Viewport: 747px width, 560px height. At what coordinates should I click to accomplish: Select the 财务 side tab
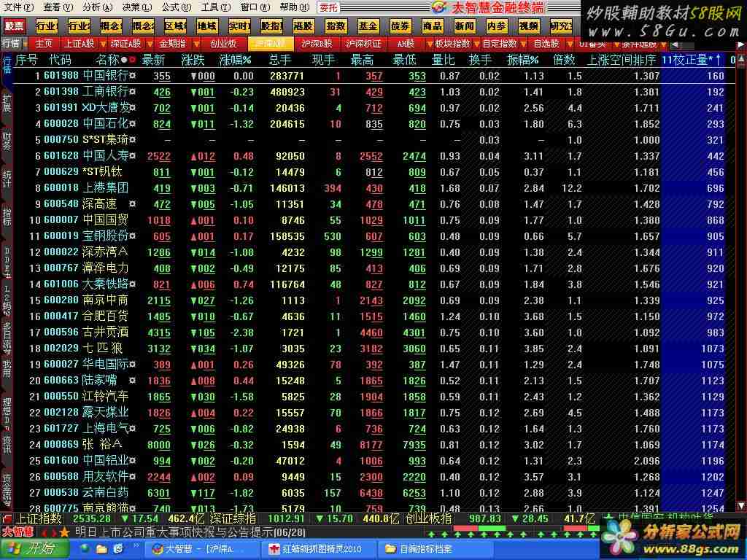point(7,141)
